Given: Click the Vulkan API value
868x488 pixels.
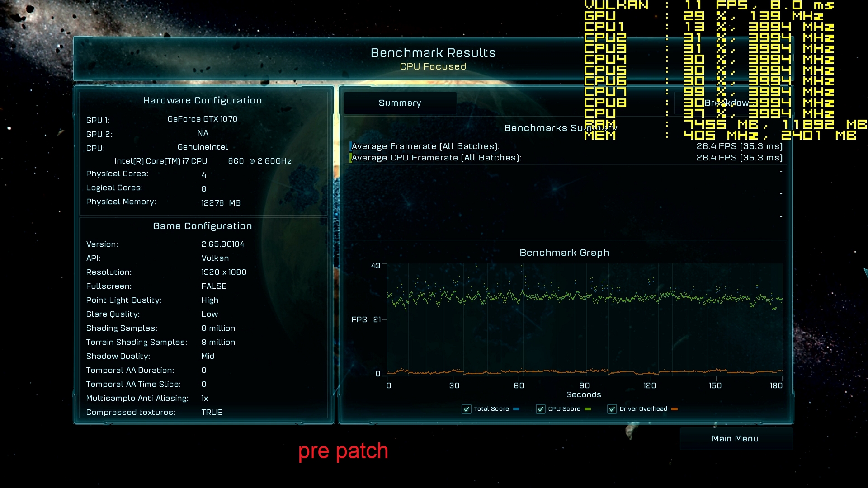Looking at the screenshot, I should click(215, 258).
